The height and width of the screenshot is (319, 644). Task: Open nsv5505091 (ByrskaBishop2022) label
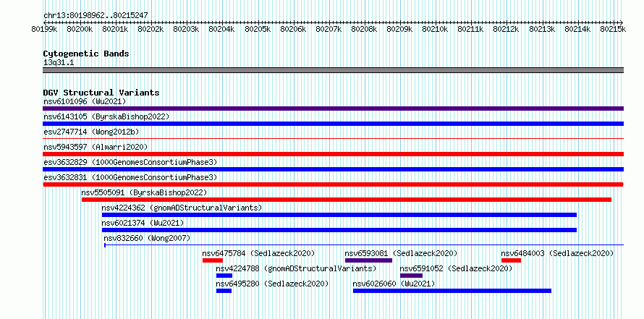[x=144, y=192]
